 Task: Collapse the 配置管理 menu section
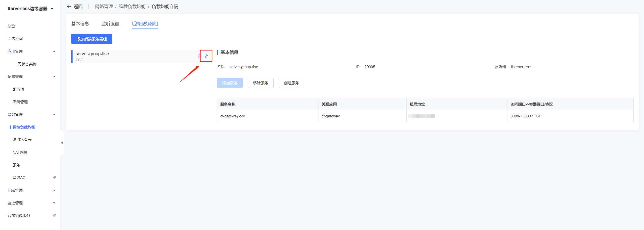54,77
